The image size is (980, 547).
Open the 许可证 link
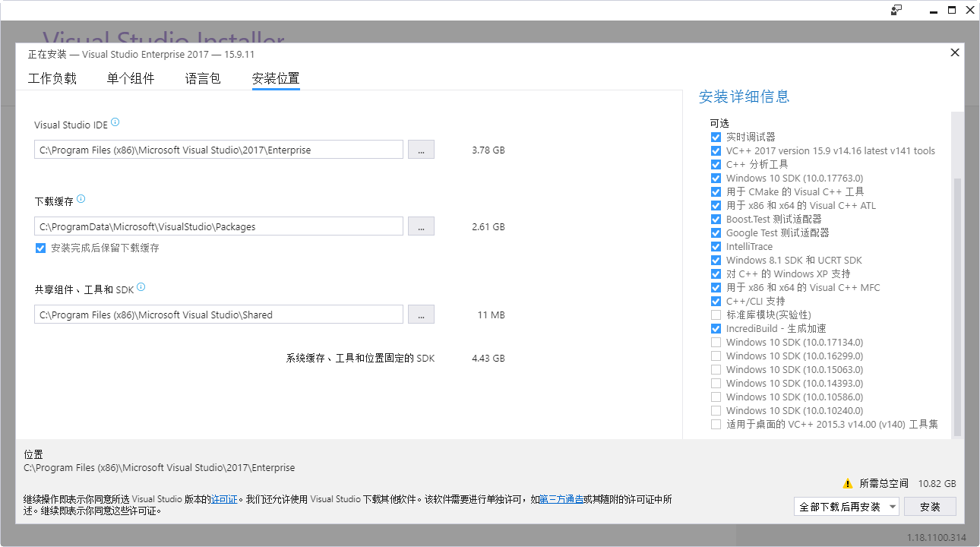224,499
